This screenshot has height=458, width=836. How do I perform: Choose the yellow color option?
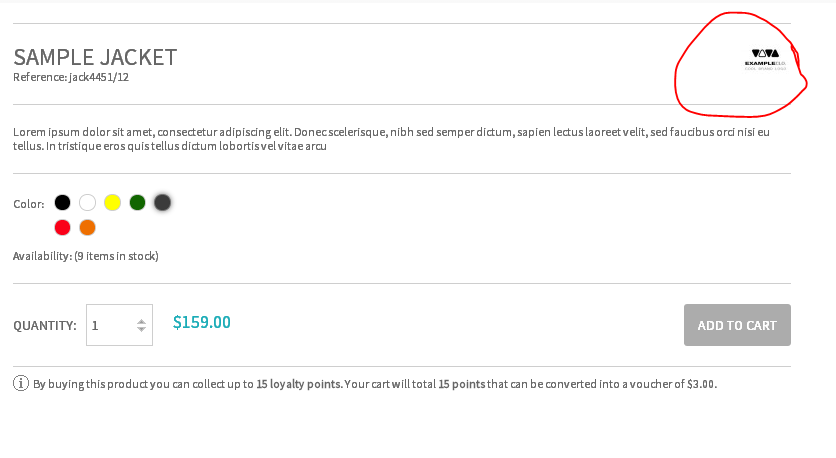coord(112,203)
